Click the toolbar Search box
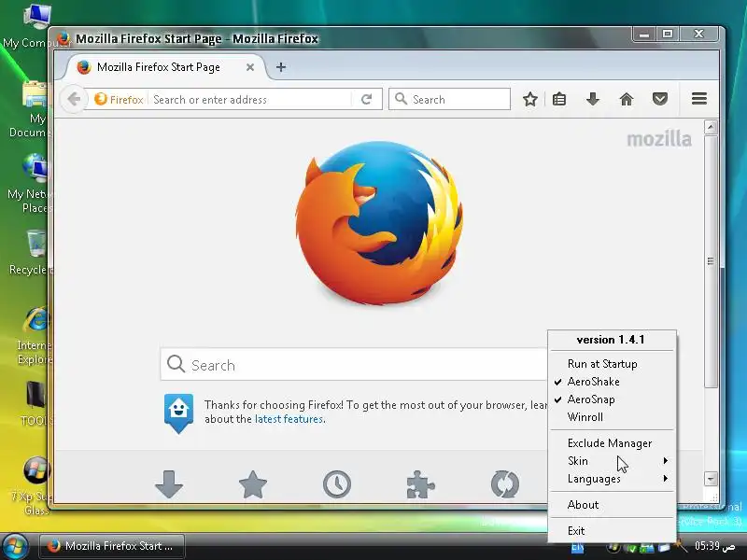This screenshot has width=747, height=560. pos(449,99)
